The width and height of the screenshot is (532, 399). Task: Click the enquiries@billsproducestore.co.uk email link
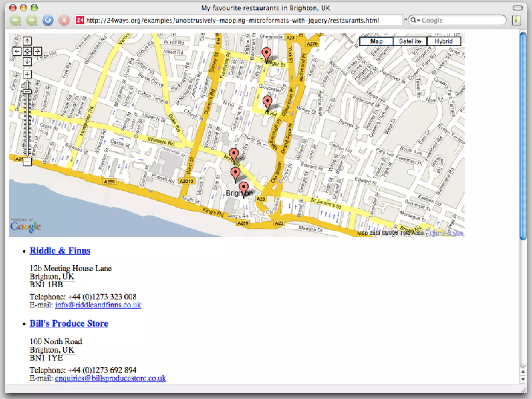[110, 378]
